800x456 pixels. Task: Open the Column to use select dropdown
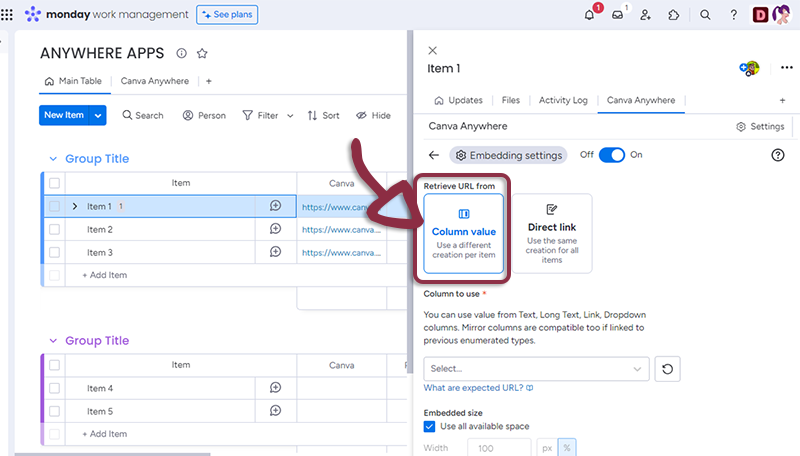(x=536, y=369)
